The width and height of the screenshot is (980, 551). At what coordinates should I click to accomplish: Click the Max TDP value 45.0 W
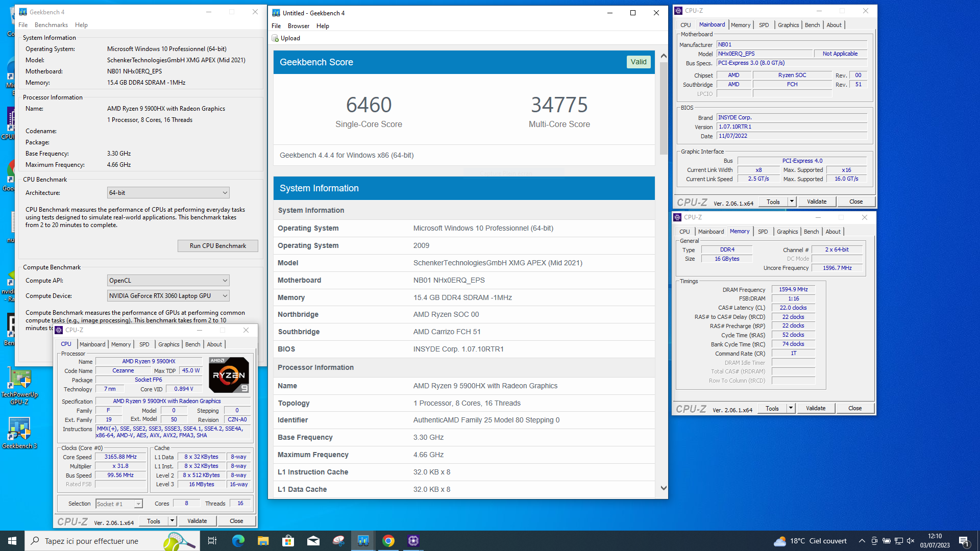pyautogui.click(x=191, y=371)
